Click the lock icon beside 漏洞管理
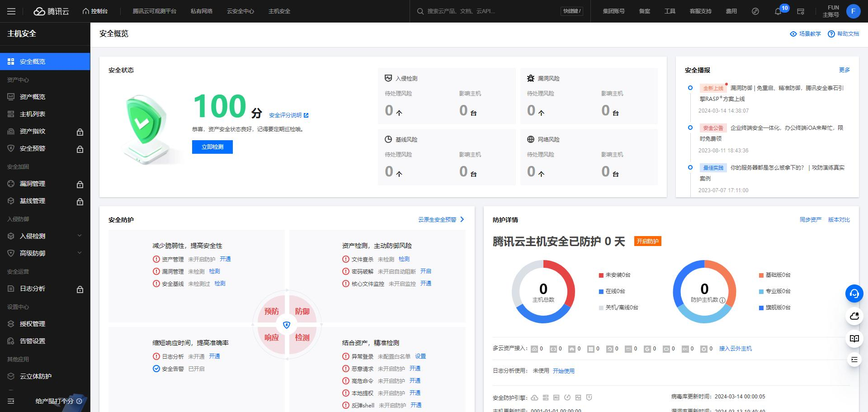This screenshot has height=412, width=868. point(80,184)
